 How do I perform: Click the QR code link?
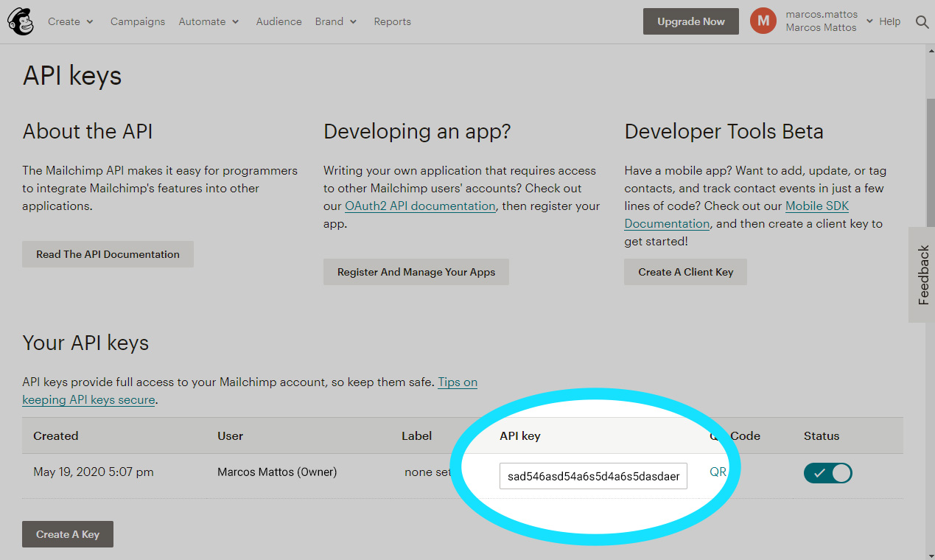click(718, 472)
